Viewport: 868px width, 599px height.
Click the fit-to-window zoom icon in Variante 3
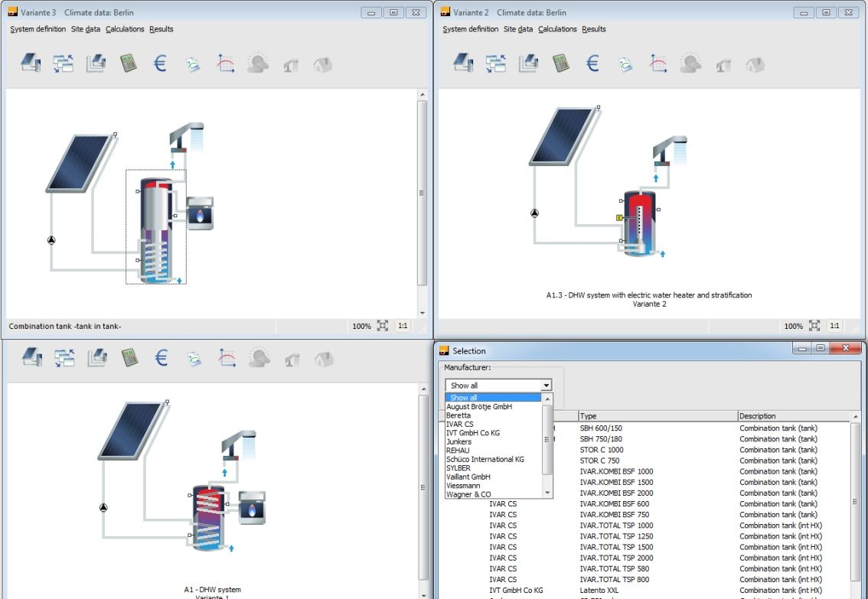(x=383, y=326)
